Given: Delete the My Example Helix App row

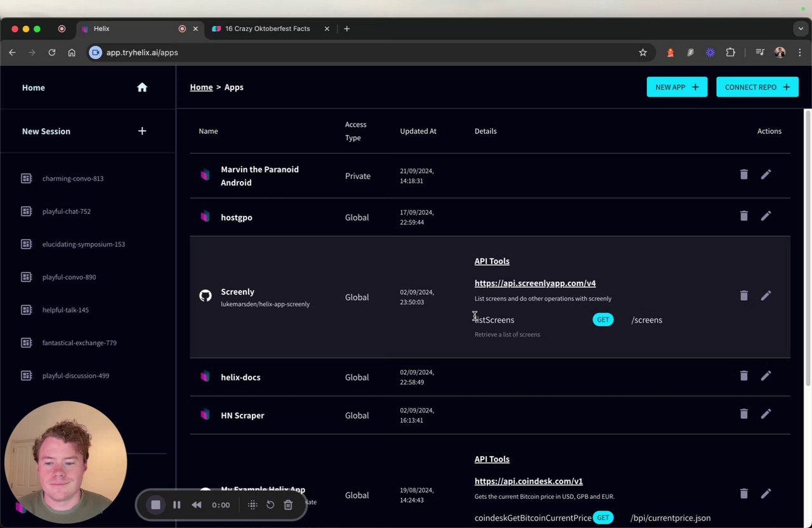Looking at the screenshot, I should pyautogui.click(x=743, y=494).
